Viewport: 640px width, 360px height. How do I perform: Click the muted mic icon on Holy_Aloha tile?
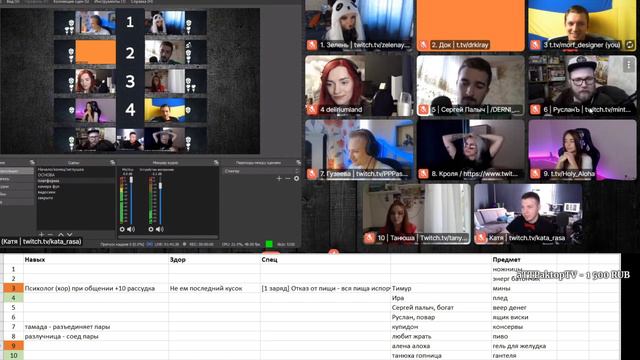click(535, 174)
